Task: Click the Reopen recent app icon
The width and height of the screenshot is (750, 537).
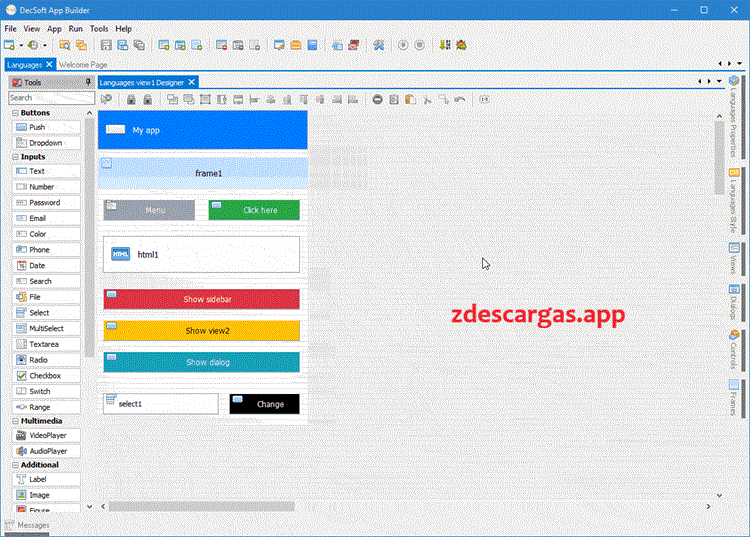Action: pyautogui.click(x=33, y=45)
